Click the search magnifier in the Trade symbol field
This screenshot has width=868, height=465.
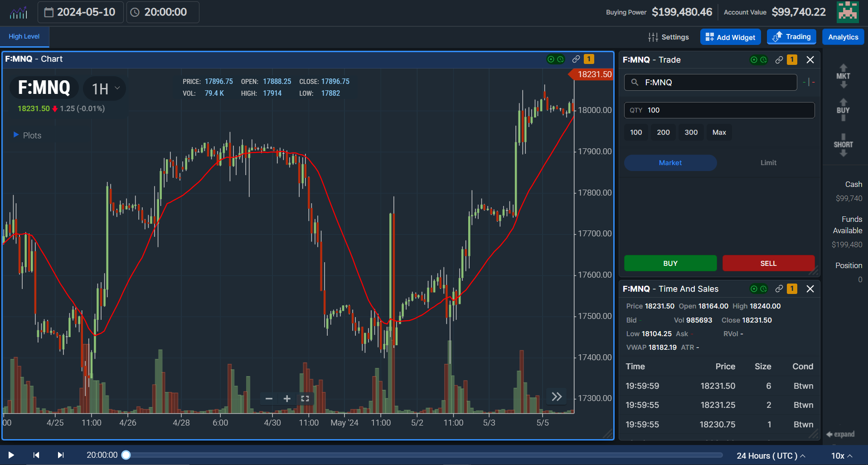(x=635, y=82)
